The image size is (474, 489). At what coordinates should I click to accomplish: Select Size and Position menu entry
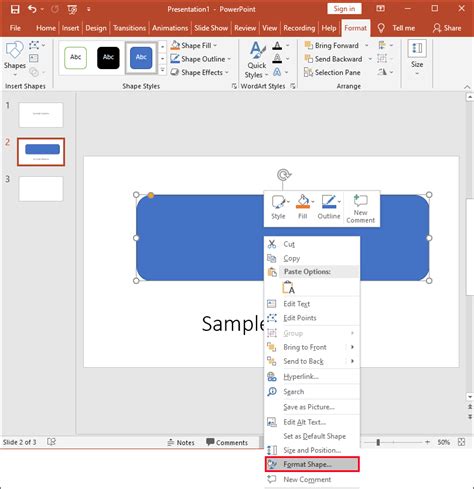(x=312, y=450)
